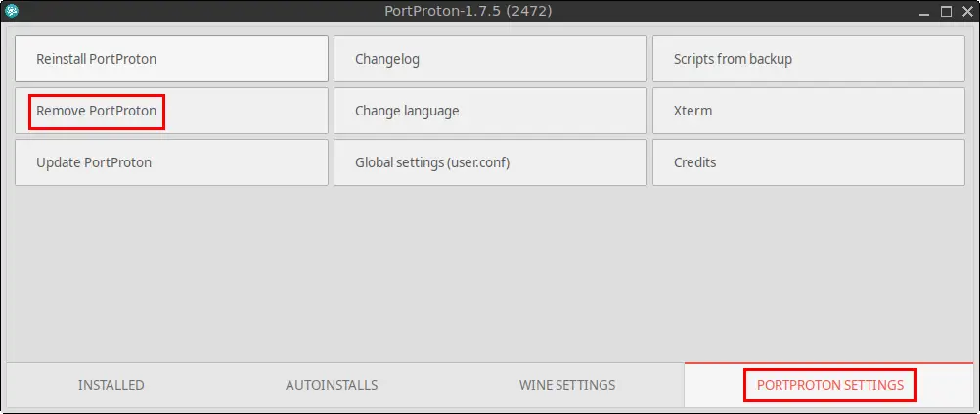Go to WINE SETTINGS tab
The width and height of the screenshot is (980, 414).
(567, 385)
